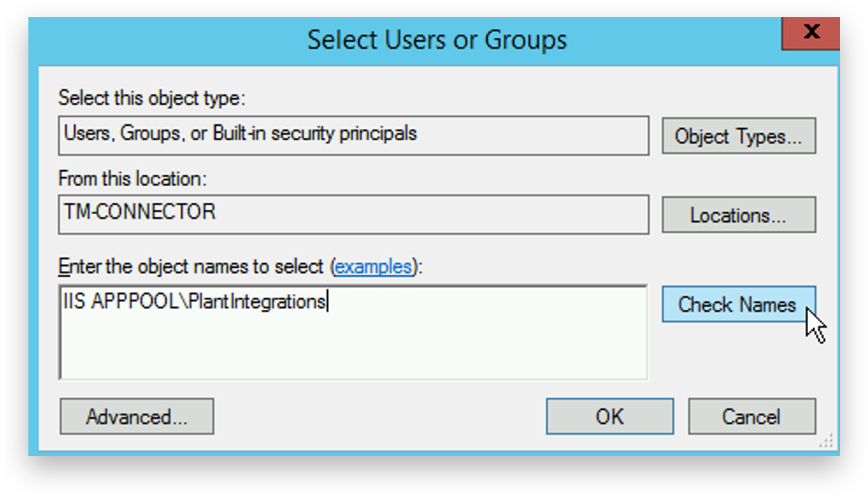Click the Enter the object names label

(x=190, y=266)
